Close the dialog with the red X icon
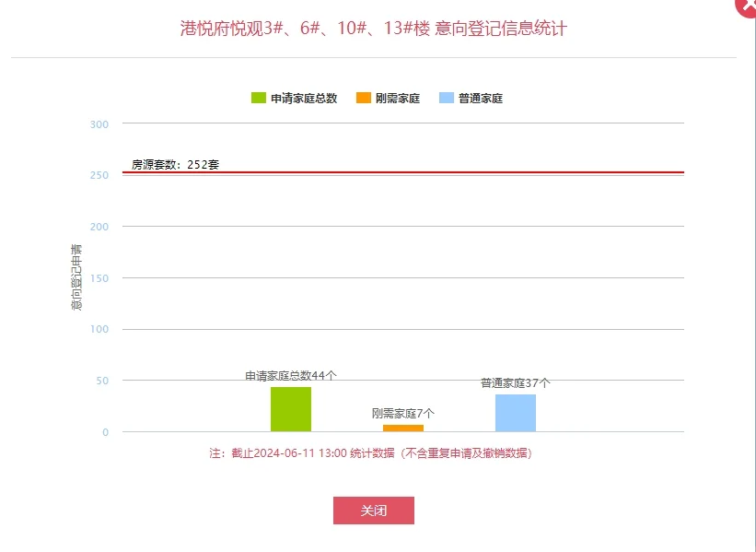756x552 pixels. (748, 6)
